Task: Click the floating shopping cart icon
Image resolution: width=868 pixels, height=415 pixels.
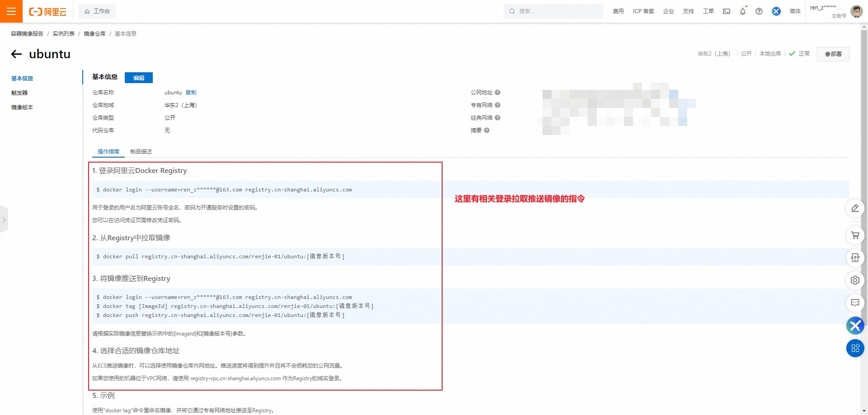Action: [x=855, y=235]
